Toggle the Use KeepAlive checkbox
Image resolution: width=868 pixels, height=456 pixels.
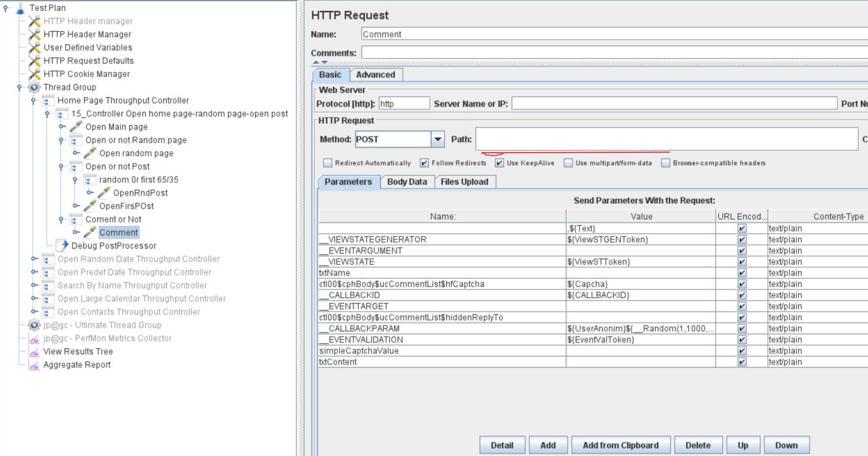point(499,163)
